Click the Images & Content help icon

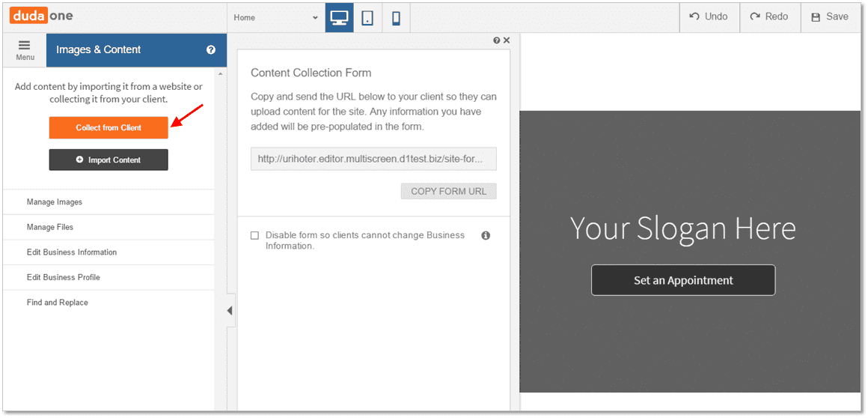211,50
